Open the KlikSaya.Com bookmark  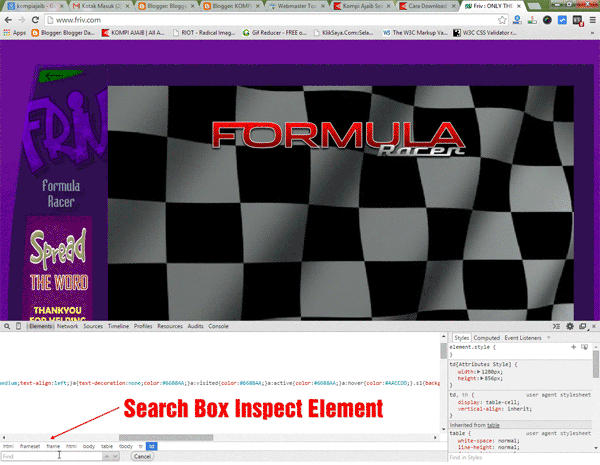point(344,33)
